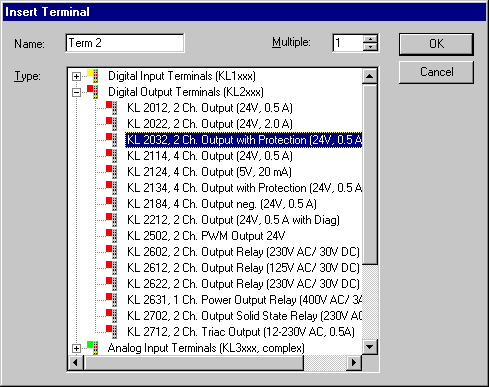Click the 'Name:' label

point(29,44)
